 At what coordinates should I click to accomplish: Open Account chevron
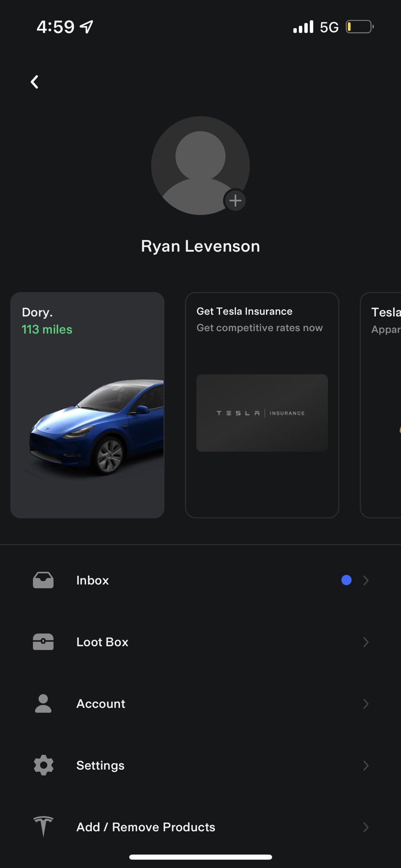(x=366, y=704)
